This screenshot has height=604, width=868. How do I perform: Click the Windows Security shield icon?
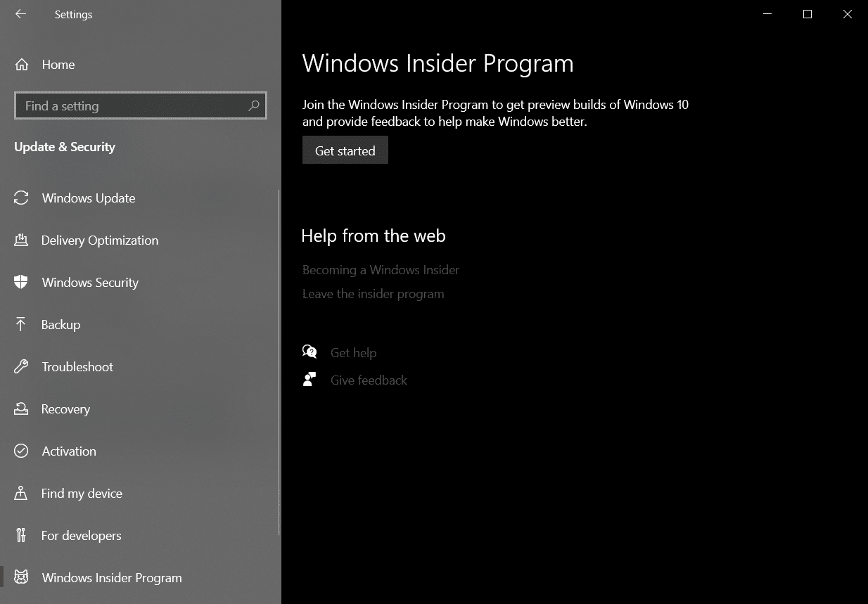pyautogui.click(x=21, y=283)
